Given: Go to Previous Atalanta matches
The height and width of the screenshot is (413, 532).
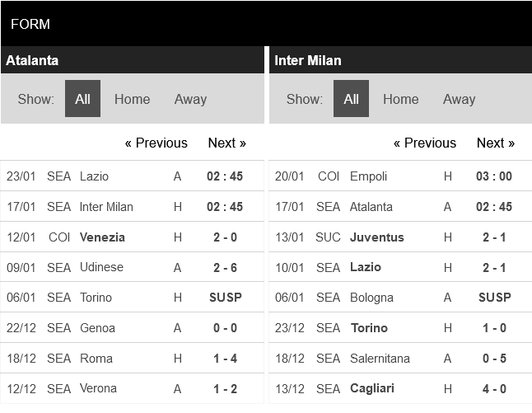Looking at the screenshot, I should (156, 143).
